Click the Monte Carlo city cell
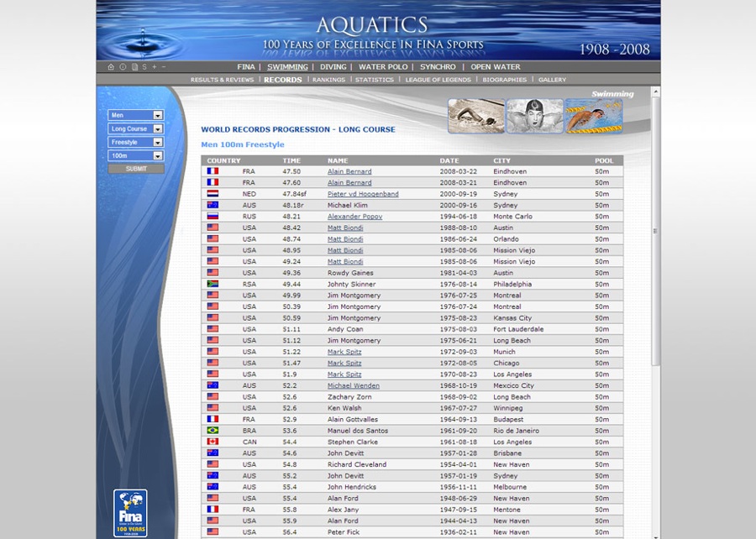This screenshot has width=756, height=539. [x=512, y=217]
